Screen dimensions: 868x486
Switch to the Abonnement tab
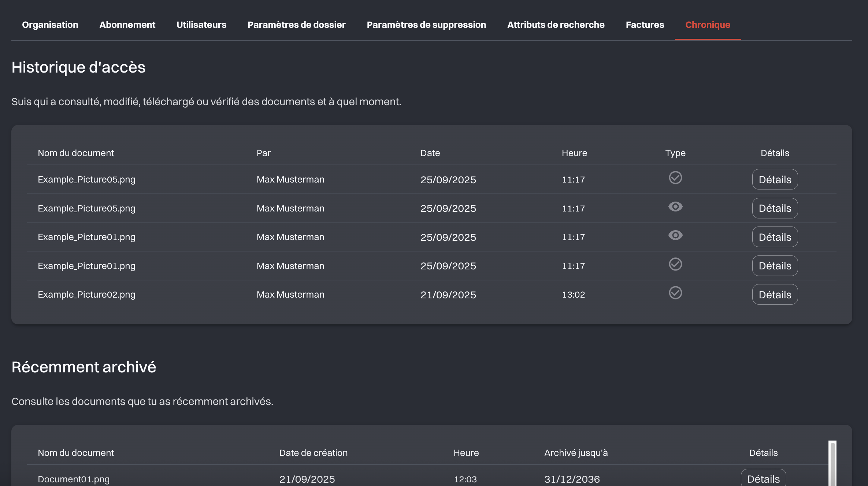[x=127, y=25]
